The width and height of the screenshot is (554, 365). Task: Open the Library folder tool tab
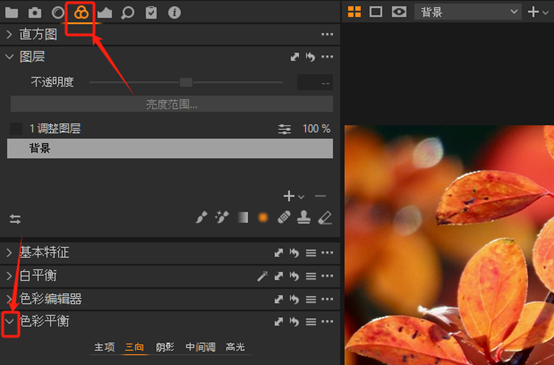click(x=12, y=13)
